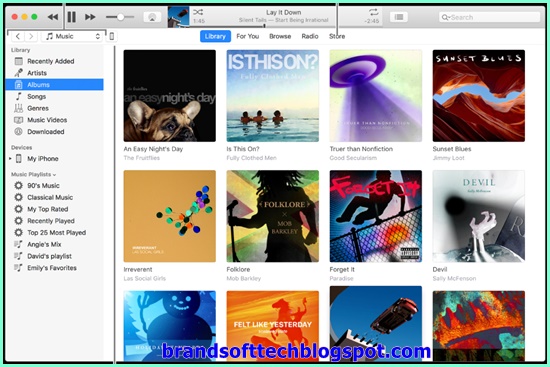Collapse the Music Playlists section header
Screen dimensions: 550x367
pos(33,174)
